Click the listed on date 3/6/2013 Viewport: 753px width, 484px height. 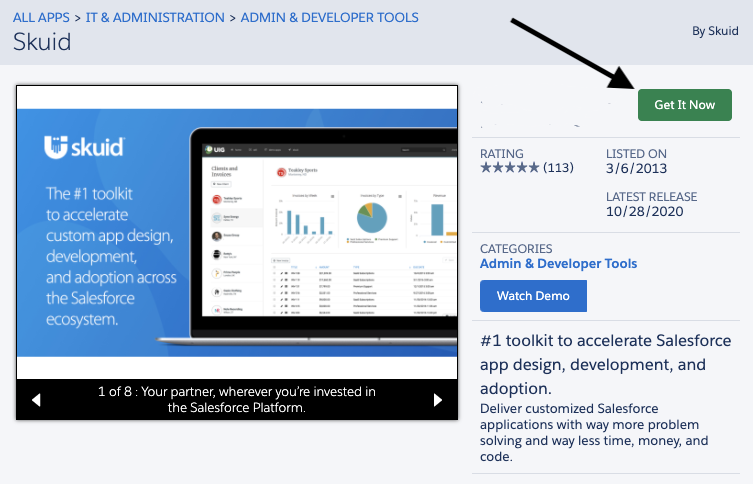(x=634, y=168)
